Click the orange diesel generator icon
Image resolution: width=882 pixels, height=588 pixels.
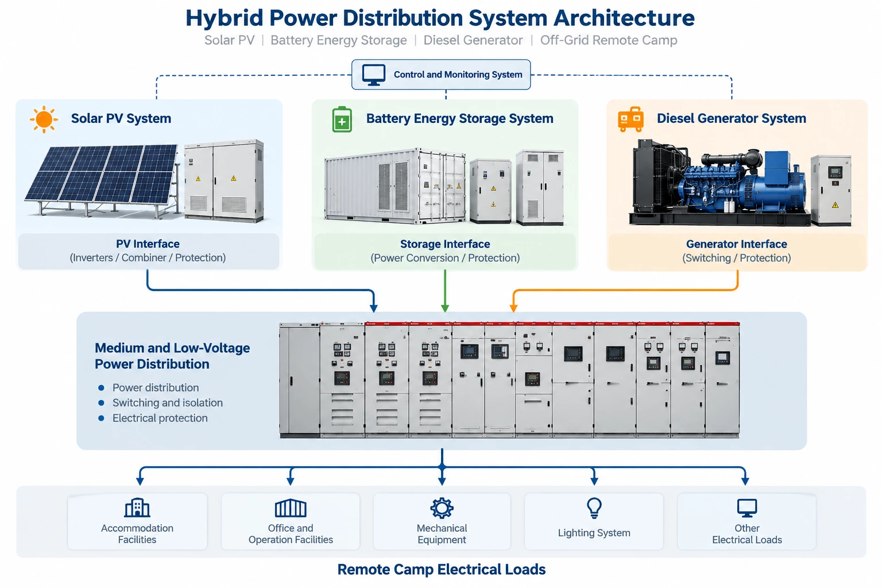[630, 119]
